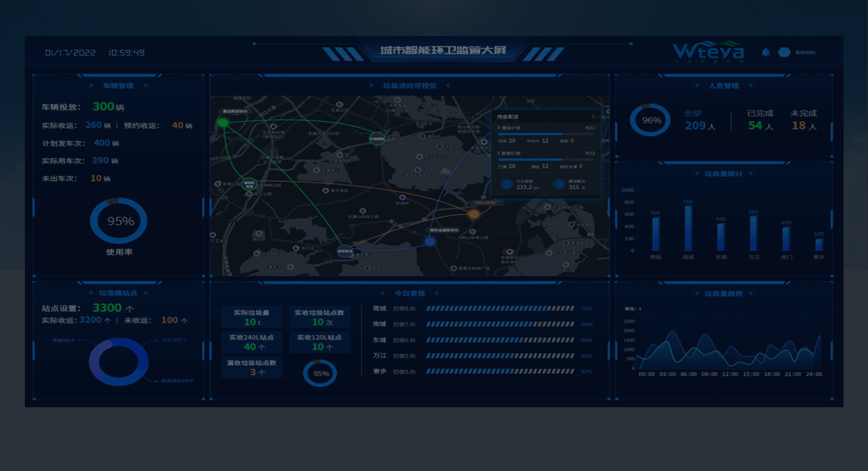
Task: Click the 今日里程 mileage gauge icon
Action: click(x=507, y=184)
